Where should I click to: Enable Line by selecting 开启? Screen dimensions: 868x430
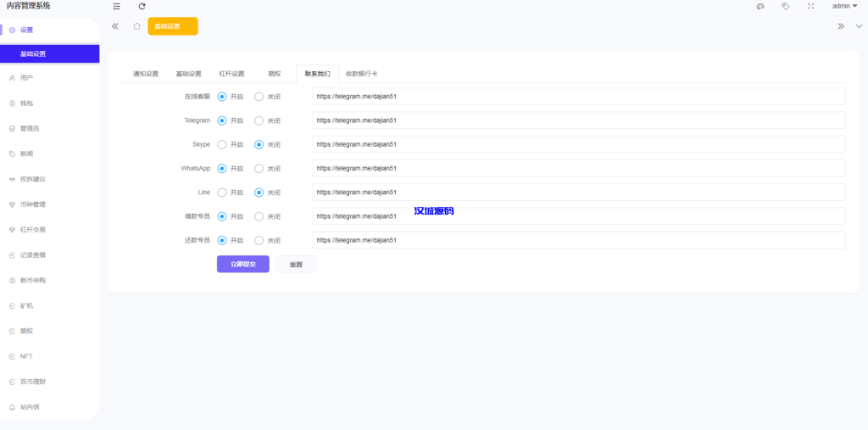pyautogui.click(x=222, y=193)
